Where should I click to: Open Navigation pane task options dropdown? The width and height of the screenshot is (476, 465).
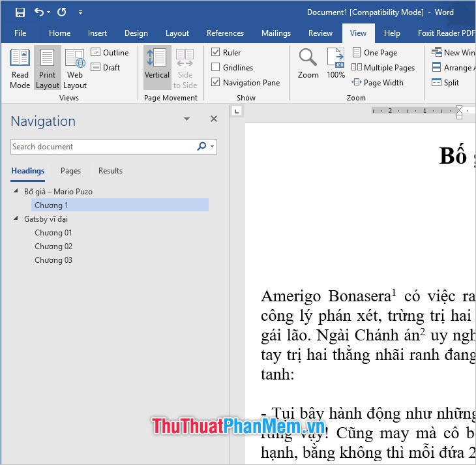[x=186, y=119]
